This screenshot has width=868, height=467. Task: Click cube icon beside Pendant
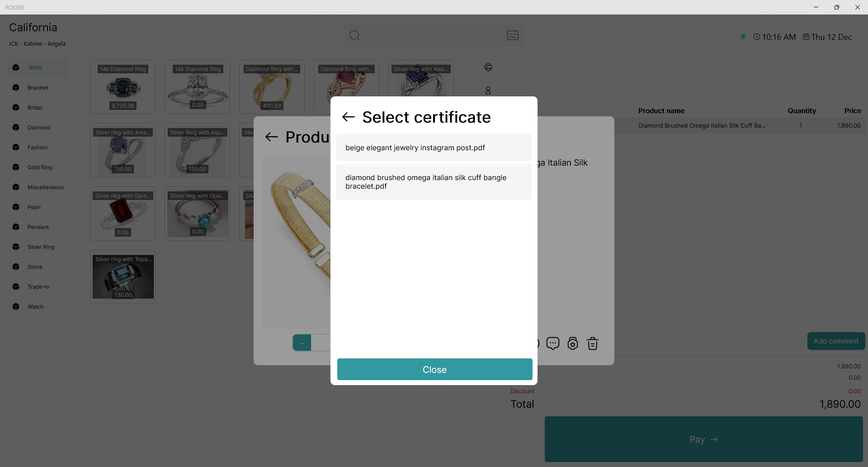coord(16,227)
